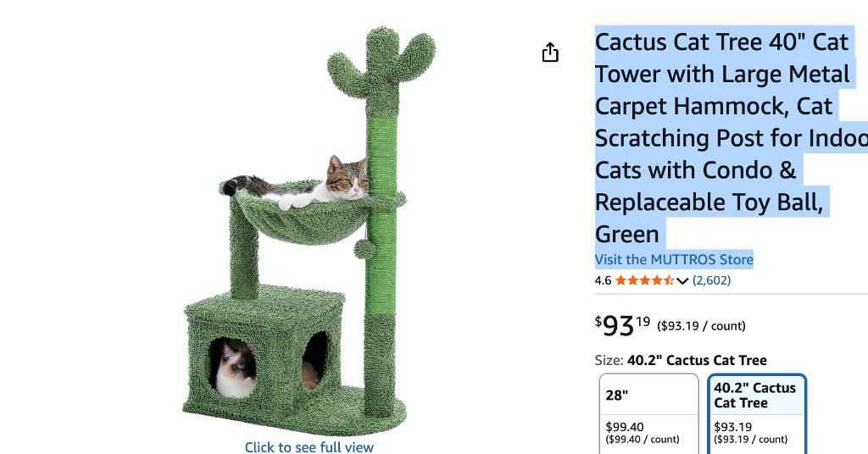
Task: Click the 'Size:' label text
Action: click(x=609, y=360)
